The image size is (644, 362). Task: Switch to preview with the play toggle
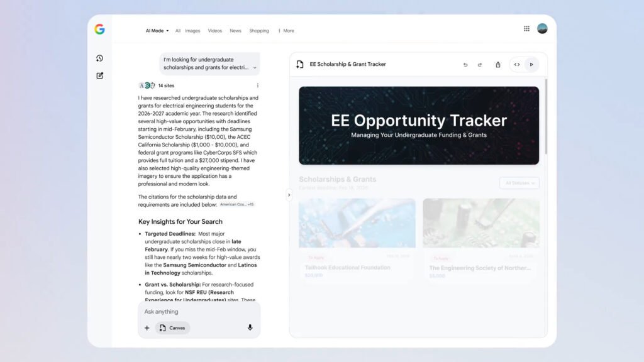[x=531, y=64]
